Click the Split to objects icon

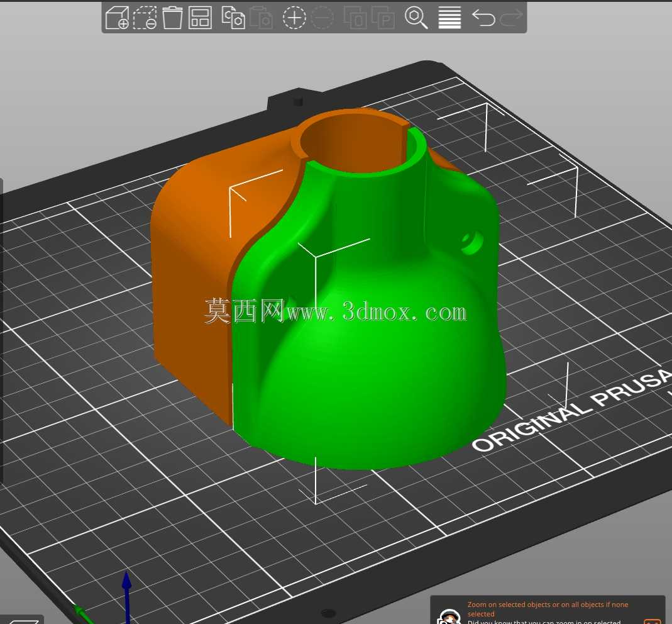[x=355, y=18]
